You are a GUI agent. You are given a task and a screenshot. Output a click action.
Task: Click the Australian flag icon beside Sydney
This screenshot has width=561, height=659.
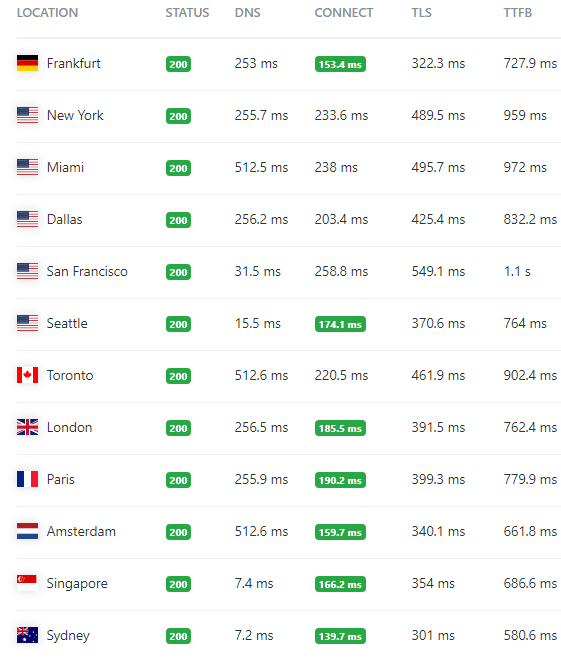(27, 635)
